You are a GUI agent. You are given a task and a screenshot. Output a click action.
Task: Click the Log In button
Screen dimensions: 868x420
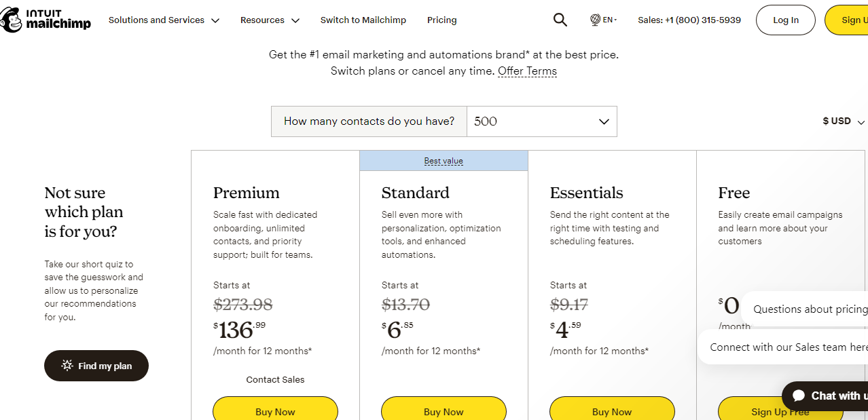click(786, 20)
